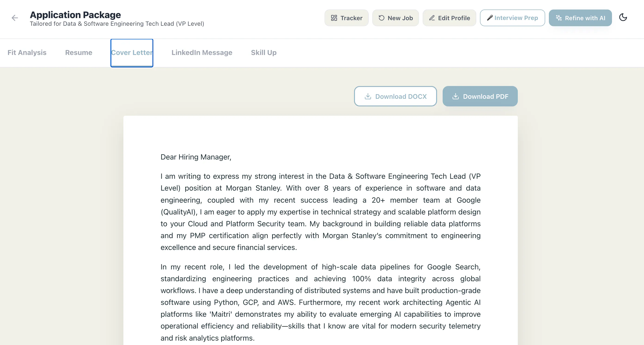The height and width of the screenshot is (345, 644).
Task: Click the Refine with AI button label
Action: 585,18
